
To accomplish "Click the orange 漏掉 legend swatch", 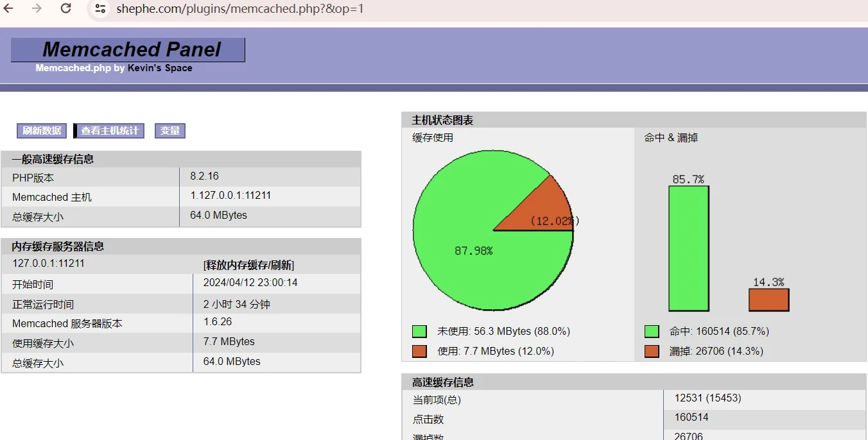I will click(x=652, y=351).
